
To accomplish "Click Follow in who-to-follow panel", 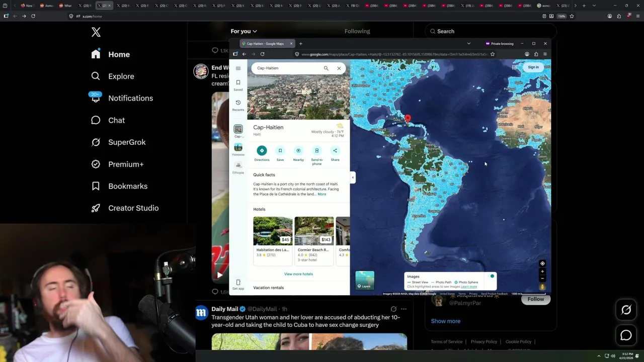I will pyautogui.click(x=536, y=299).
